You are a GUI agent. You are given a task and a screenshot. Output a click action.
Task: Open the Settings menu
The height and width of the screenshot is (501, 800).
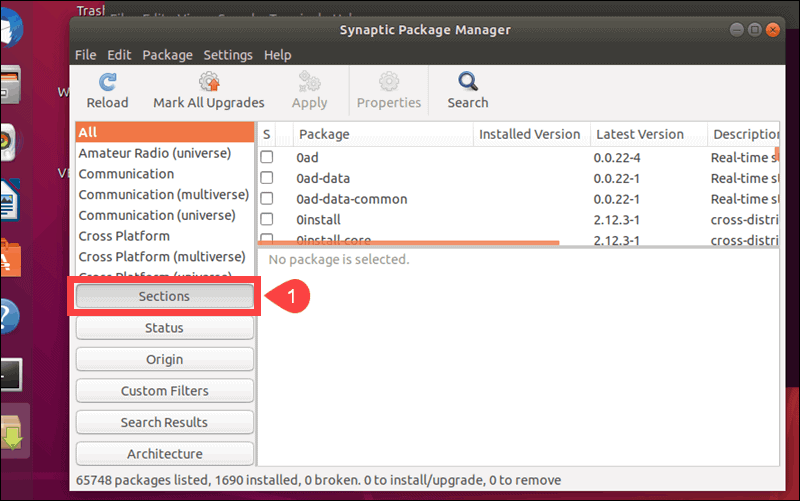coord(228,55)
